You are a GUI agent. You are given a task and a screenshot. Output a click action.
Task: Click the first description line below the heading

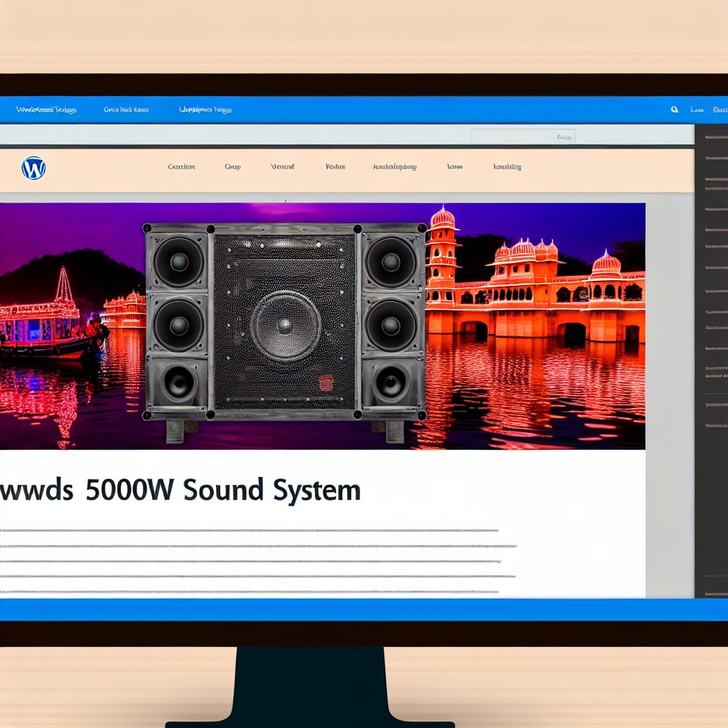click(249, 530)
